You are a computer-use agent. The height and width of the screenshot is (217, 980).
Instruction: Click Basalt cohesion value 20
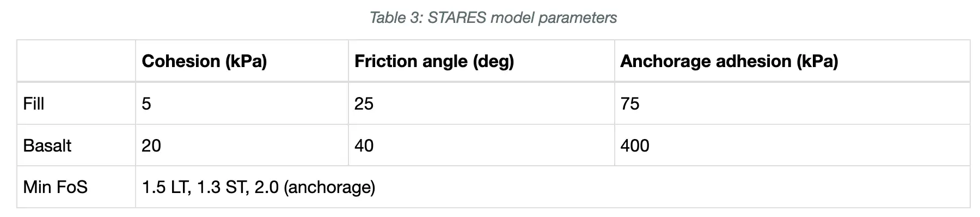click(x=151, y=146)
